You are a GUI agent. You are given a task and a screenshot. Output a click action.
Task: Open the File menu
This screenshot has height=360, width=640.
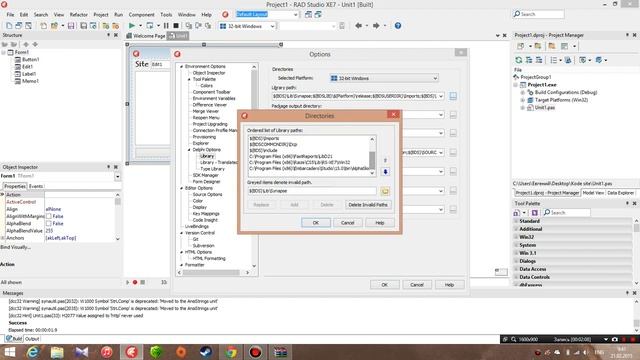[x=10, y=14]
